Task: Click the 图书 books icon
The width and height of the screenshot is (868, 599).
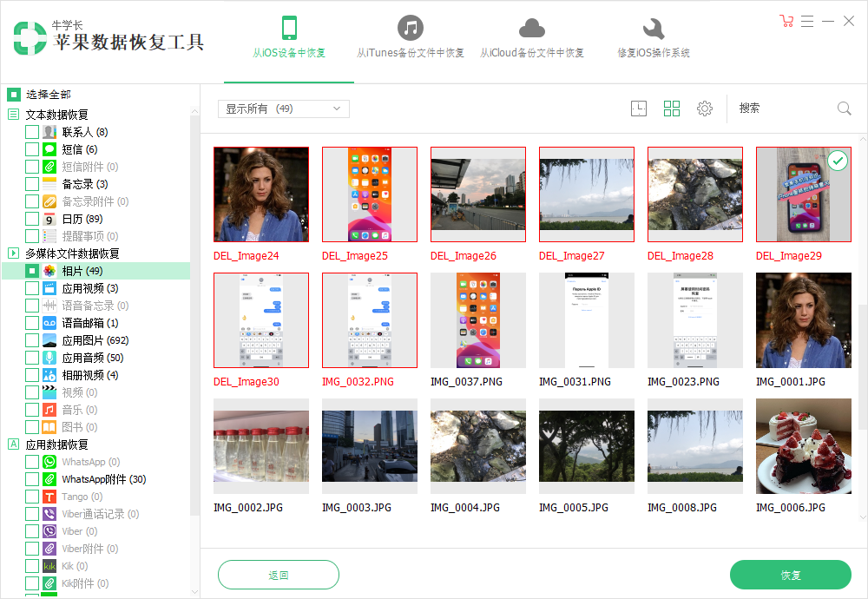Action: coord(49,427)
